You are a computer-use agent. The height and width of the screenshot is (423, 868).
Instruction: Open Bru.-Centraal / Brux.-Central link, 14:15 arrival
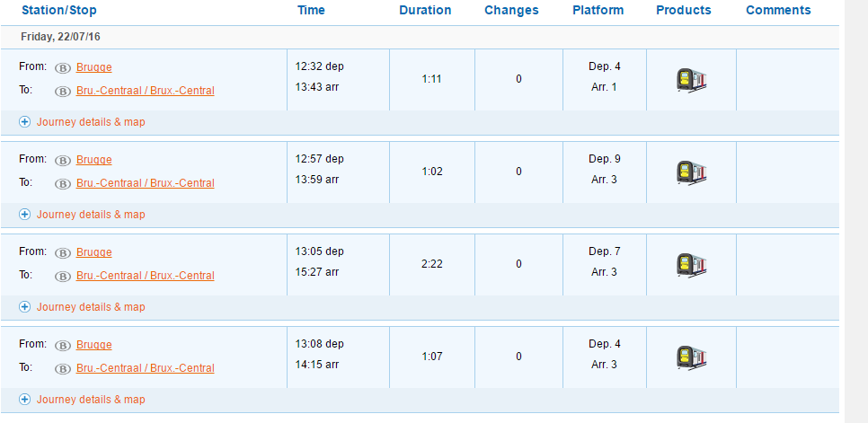pyautogui.click(x=145, y=367)
